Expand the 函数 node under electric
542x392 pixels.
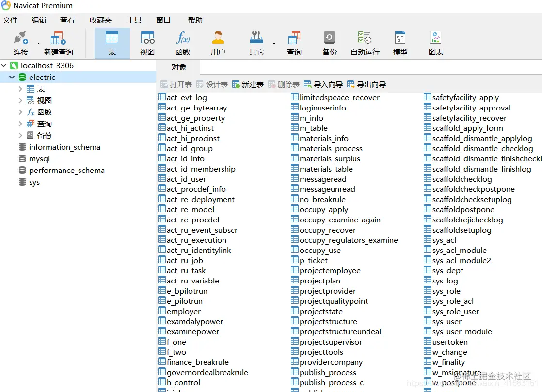(20, 112)
